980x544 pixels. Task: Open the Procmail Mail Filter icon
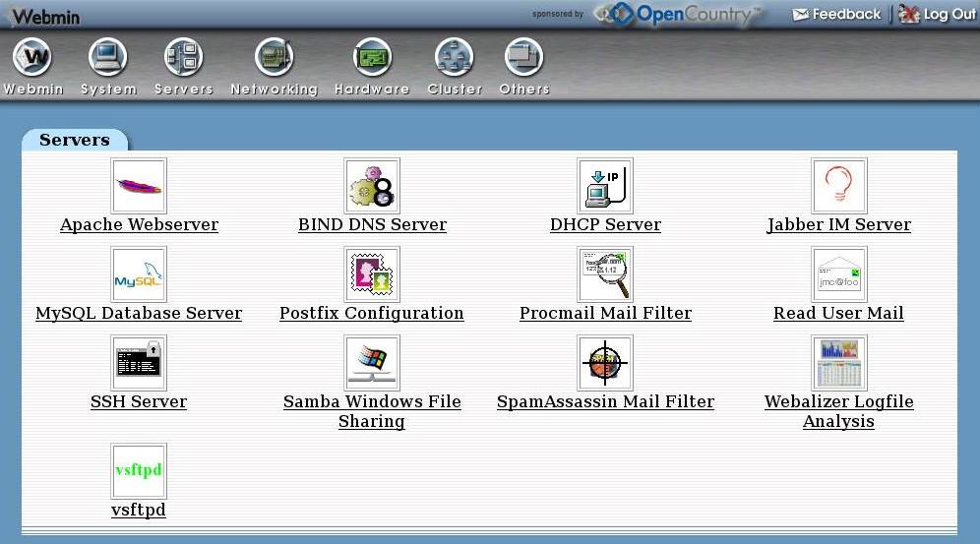(x=605, y=274)
